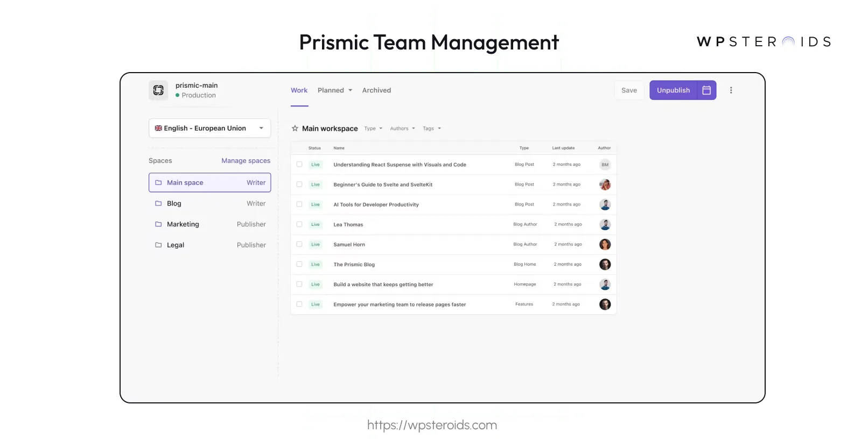
Task: Click the Last update column header
Action: [x=563, y=148]
